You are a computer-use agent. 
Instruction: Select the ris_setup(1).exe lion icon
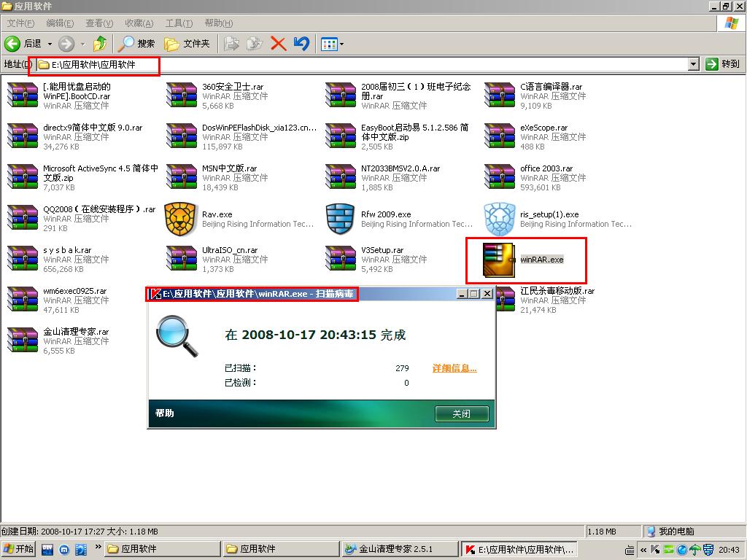pyautogui.click(x=500, y=219)
